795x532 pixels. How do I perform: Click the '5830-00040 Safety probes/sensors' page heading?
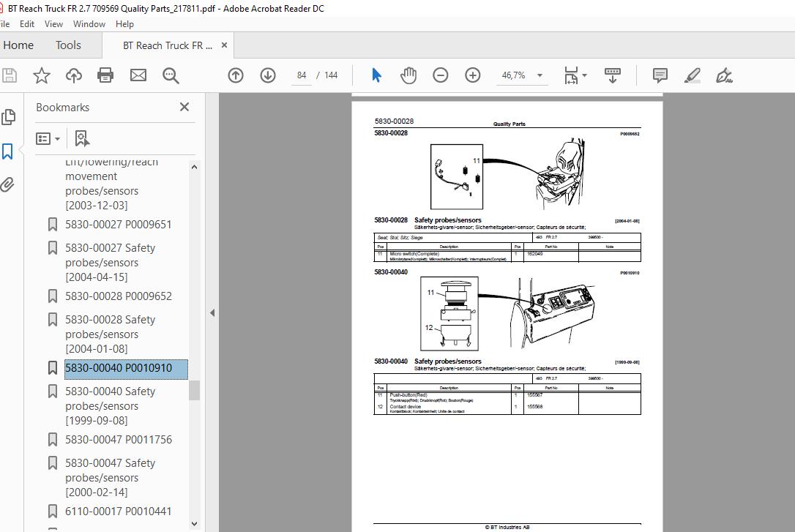[428, 361]
